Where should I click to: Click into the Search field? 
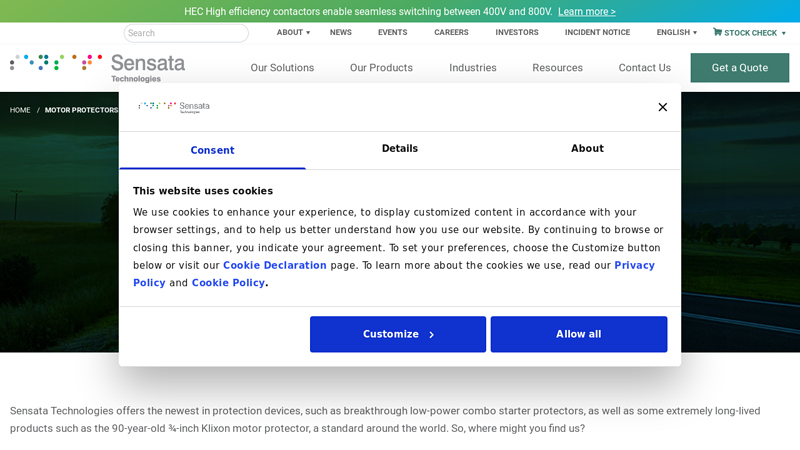(186, 33)
